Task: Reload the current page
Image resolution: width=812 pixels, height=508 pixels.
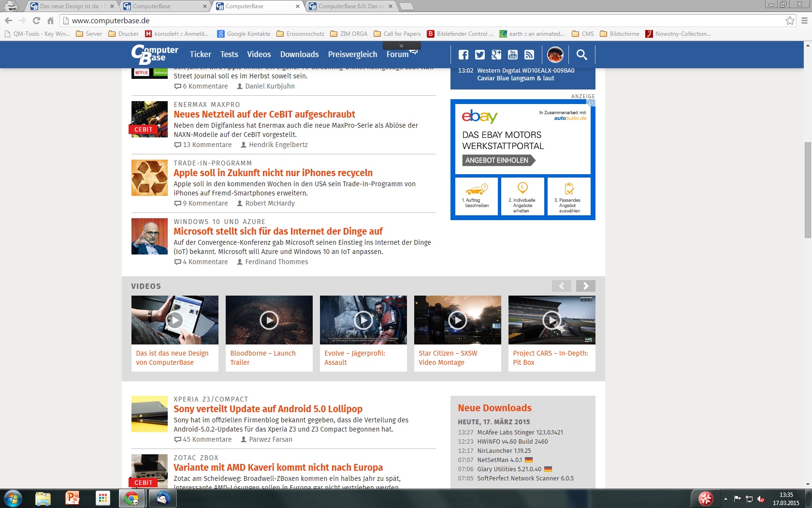Action: pyautogui.click(x=36, y=20)
